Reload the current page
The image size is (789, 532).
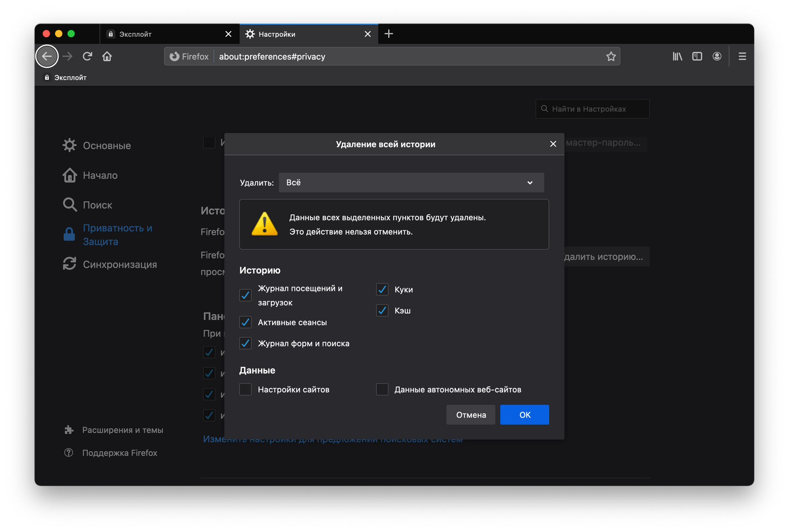pyautogui.click(x=88, y=56)
